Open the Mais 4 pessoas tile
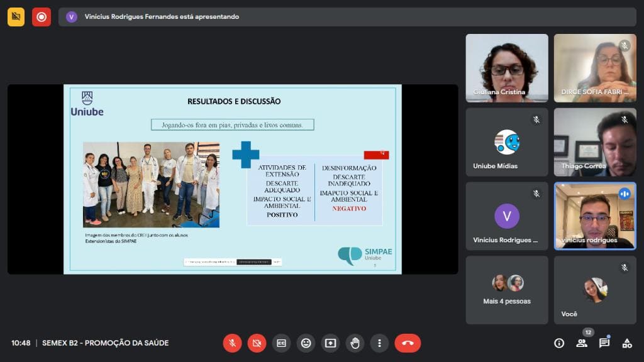The image size is (644, 362). [507, 290]
